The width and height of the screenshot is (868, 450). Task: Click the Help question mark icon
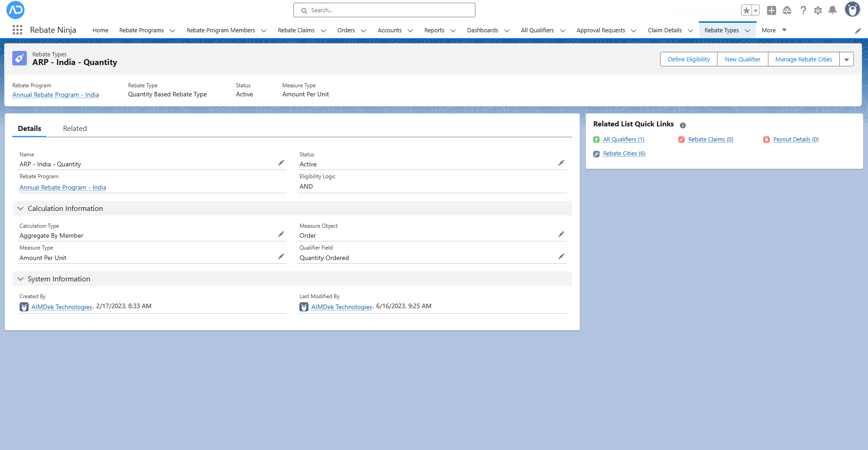click(803, 10)
